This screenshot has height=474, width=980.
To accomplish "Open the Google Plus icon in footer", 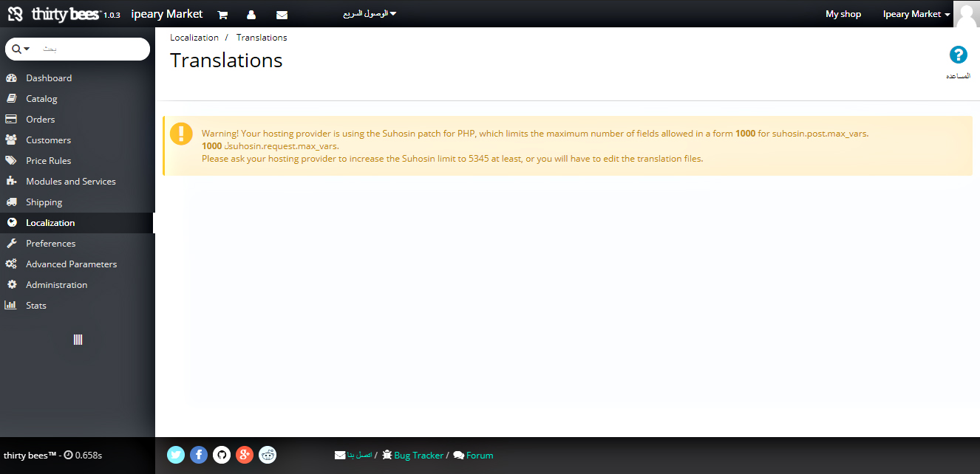I will pos(245,455).
